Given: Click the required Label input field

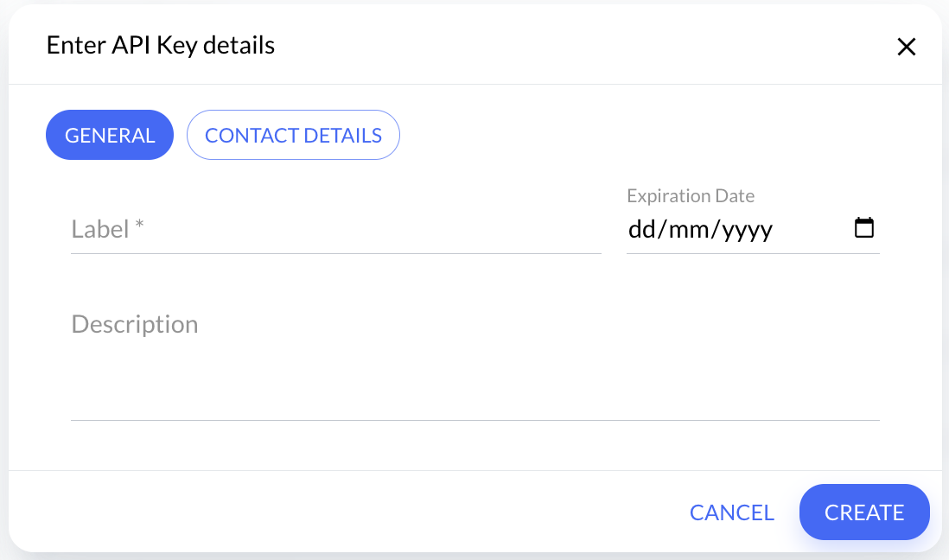Looking at the screenshot, I should pos(335,229).
